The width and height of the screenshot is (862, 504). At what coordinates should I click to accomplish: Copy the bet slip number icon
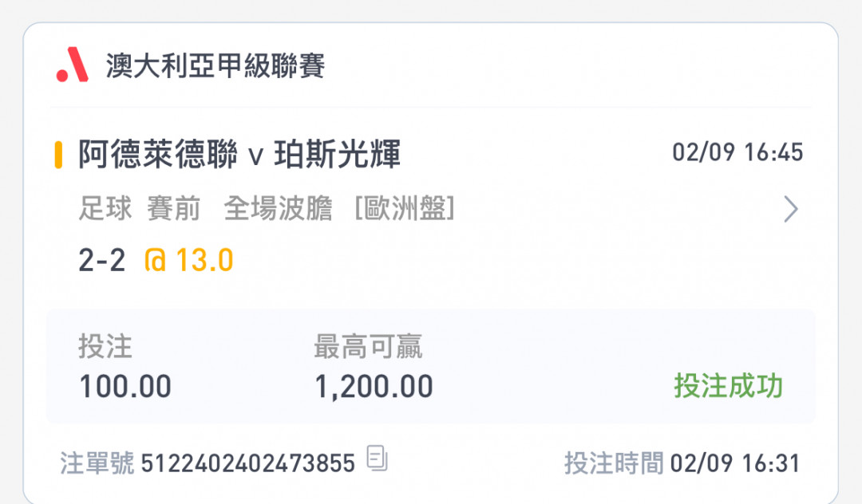click(377, 458)
